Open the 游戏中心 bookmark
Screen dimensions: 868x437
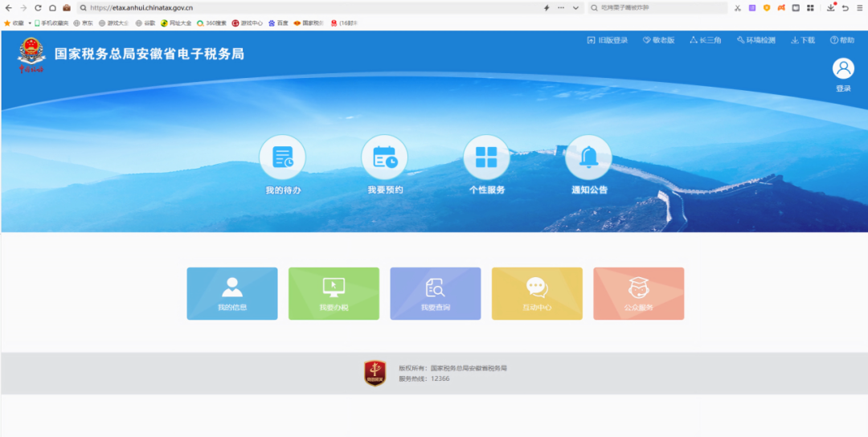pos(247,23)
